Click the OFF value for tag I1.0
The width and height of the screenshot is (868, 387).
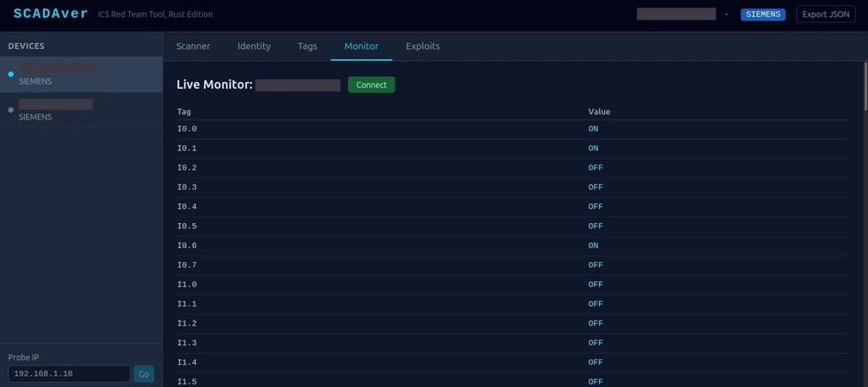pyautogui.click(x=595, y=285)
